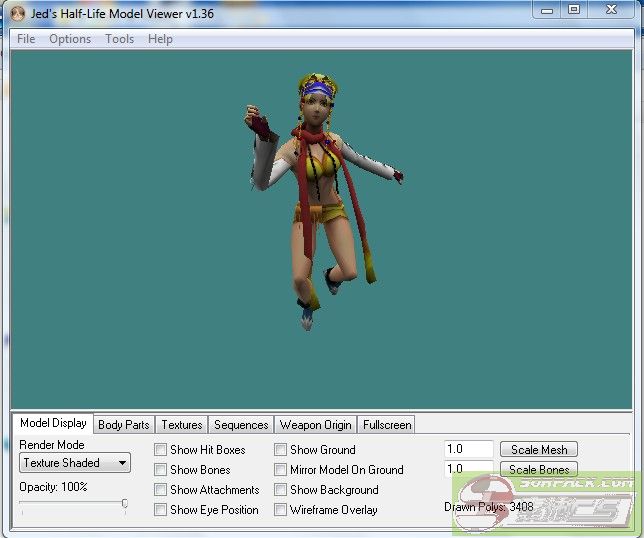Click the Scale Mesh value field
This screenshot has width=644, height=538.
[469, 450]
